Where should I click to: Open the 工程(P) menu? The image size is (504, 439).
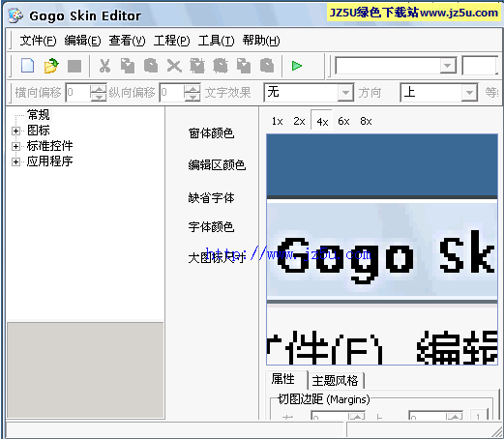(x=171, y=41)
